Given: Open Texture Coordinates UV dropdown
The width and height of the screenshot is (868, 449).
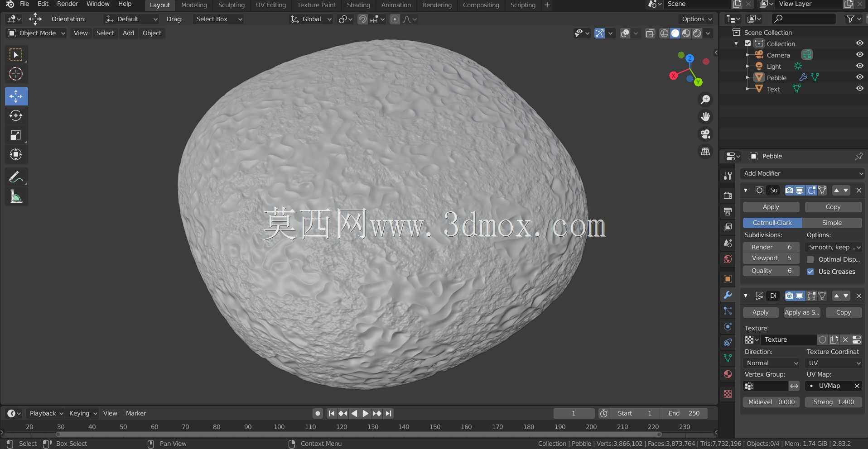Looking at the screenshot, I should (x=834, y=363).
